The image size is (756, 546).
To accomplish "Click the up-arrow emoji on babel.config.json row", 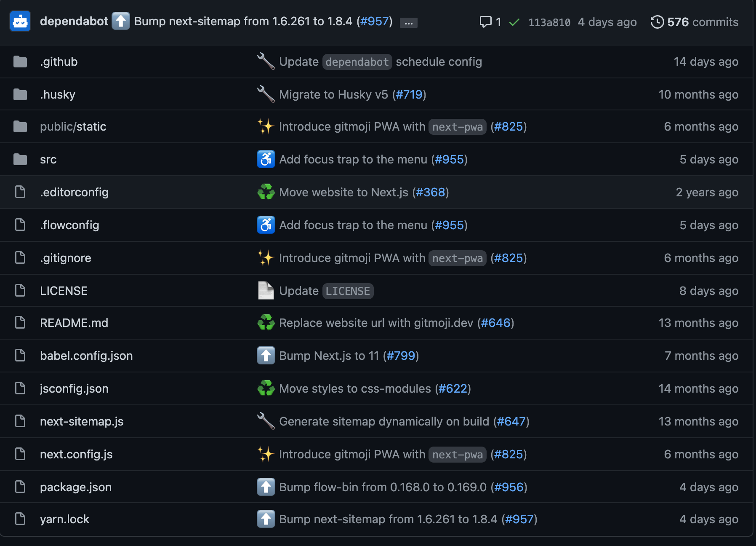I will [266, 356].
